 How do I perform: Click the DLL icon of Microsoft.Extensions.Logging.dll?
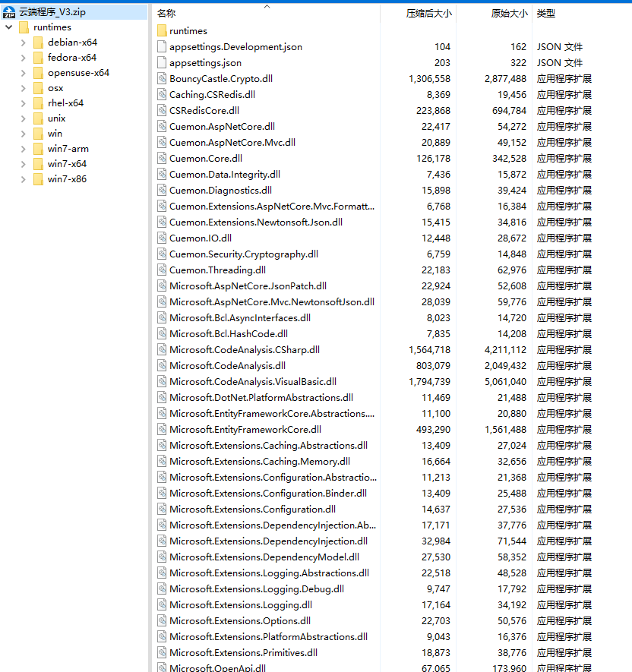coord(162,604)
